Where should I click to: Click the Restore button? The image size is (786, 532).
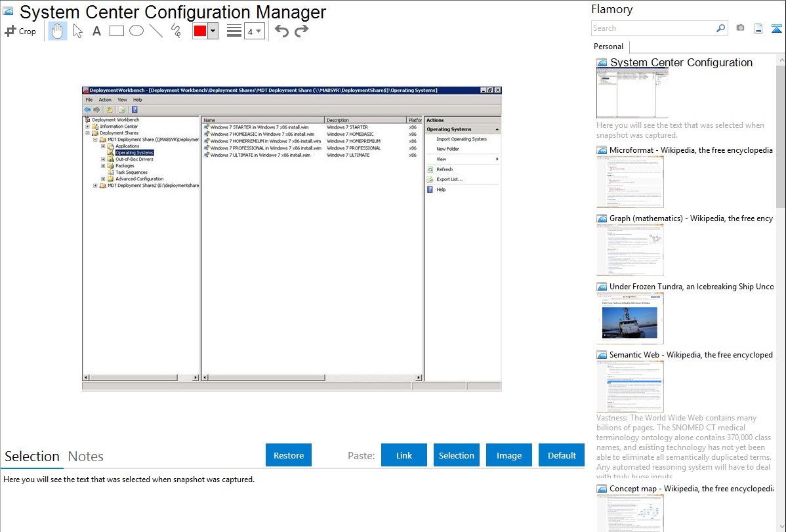[x=289, y=455]
